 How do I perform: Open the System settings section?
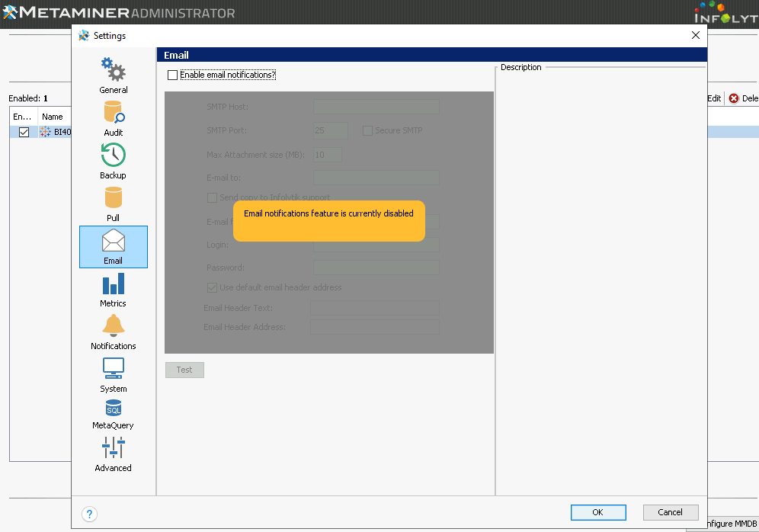(114, 375)
